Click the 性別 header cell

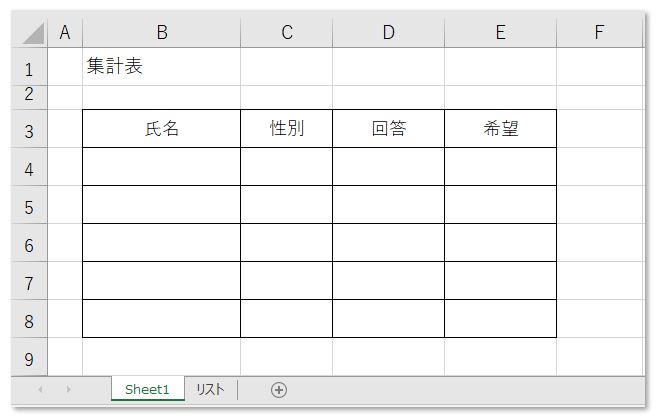[x=287, y=129]
